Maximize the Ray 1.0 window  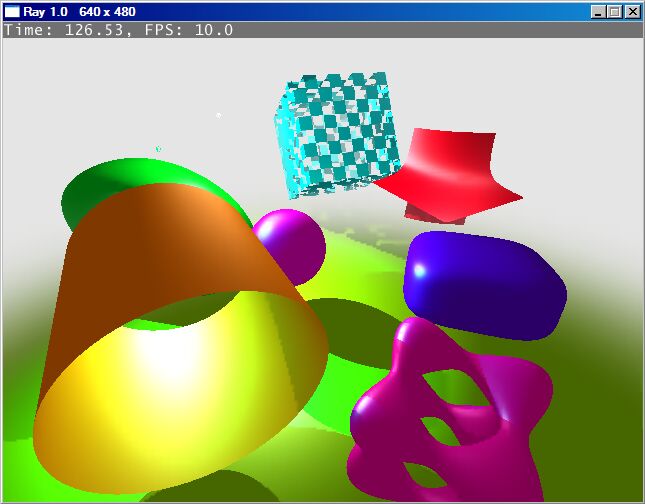click(x=614, y=12)
